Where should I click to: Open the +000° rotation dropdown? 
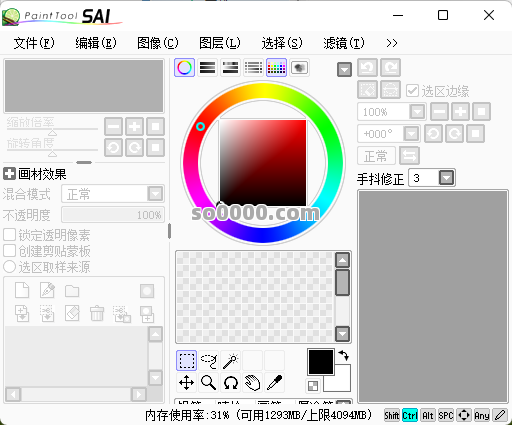tap(411, 134)
